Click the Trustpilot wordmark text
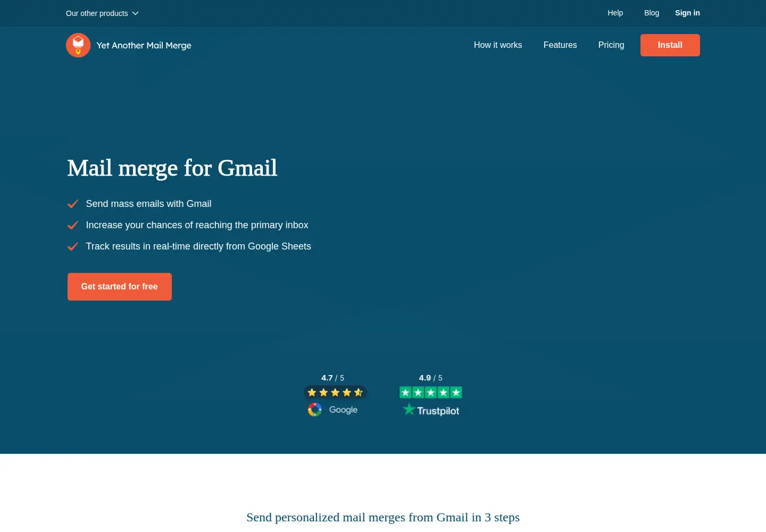766x532 pixels. [438, 411]
